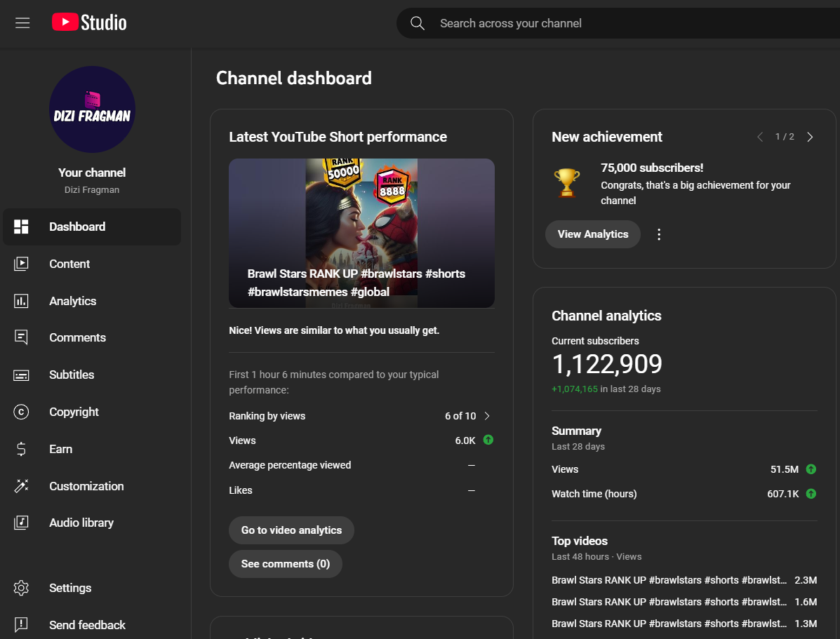This screenshot has width=840, height=639.
Task: Open the top video with 2.3M views
Action: pyautogui.click(x=684, y=580)
